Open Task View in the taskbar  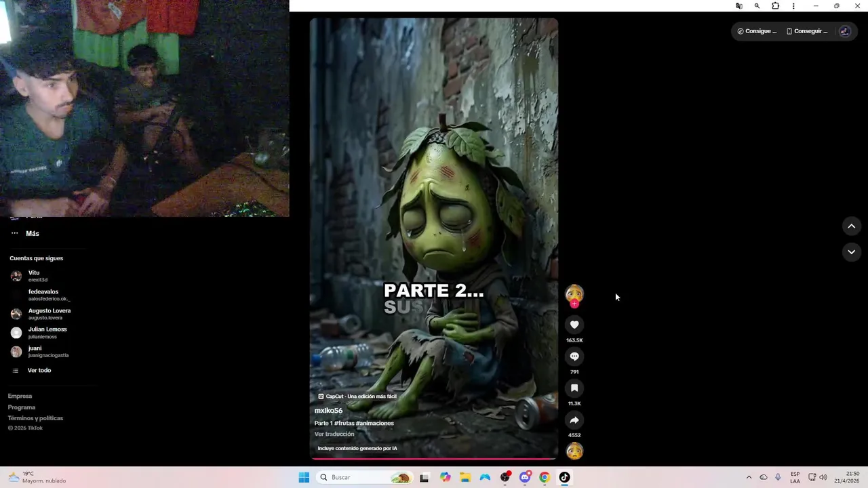[x=425, y=477]
